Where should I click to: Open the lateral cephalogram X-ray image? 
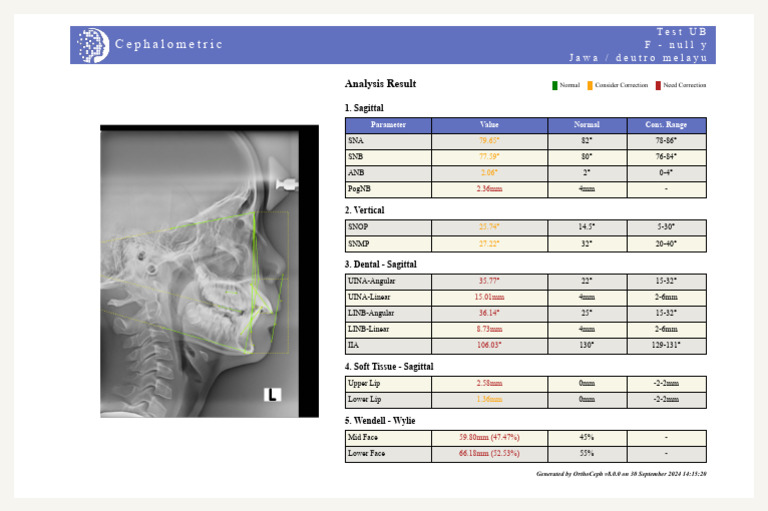pyautogui.click(x=209, y=271)
